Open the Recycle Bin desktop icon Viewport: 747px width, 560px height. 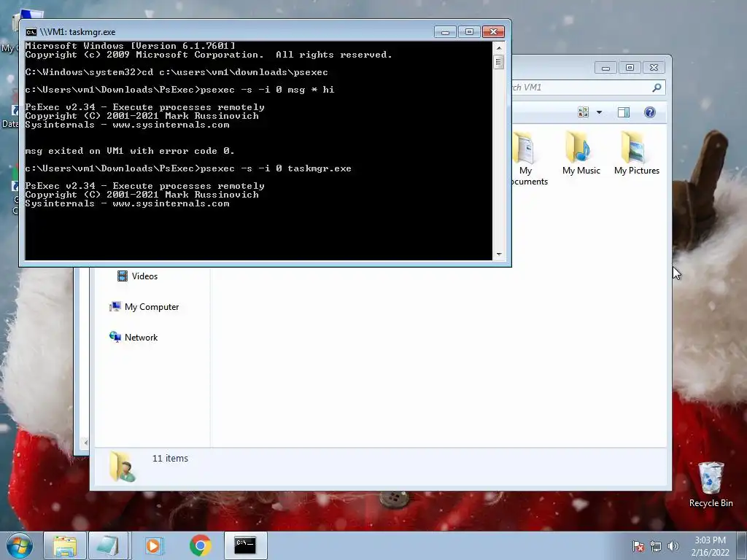711,485
